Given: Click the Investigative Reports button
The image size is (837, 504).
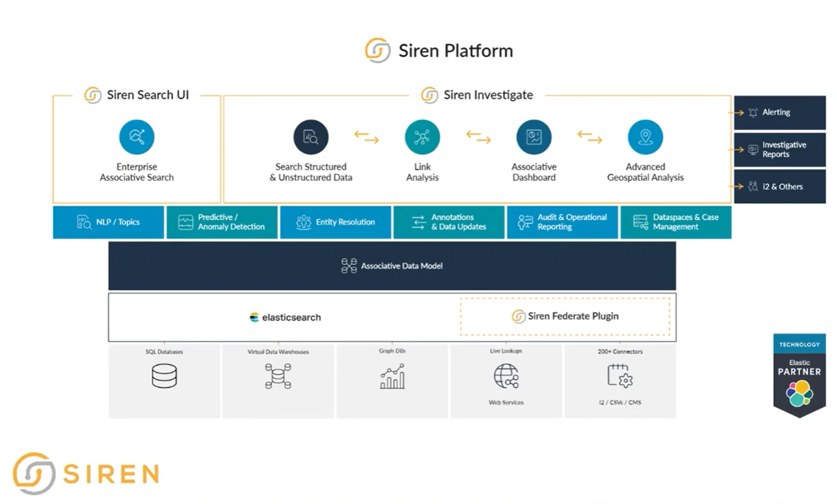Looking at the screenshot, I should (779, 149).
